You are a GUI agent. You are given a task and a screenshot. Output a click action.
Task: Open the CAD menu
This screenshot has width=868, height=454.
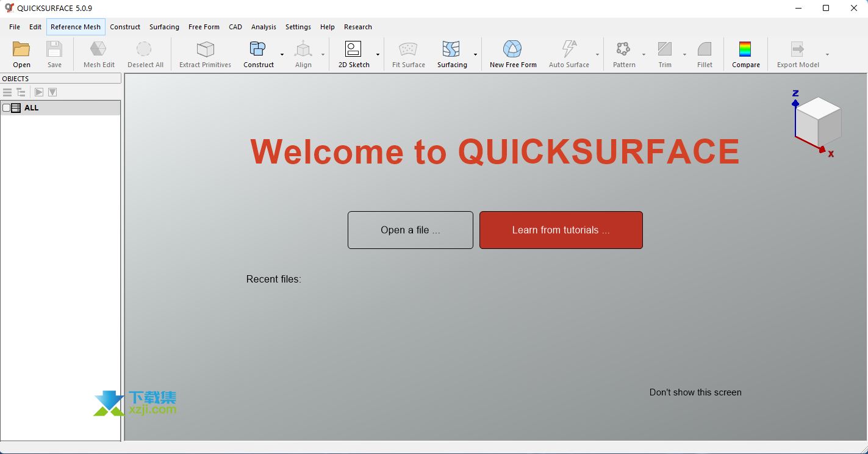point(235,27)
